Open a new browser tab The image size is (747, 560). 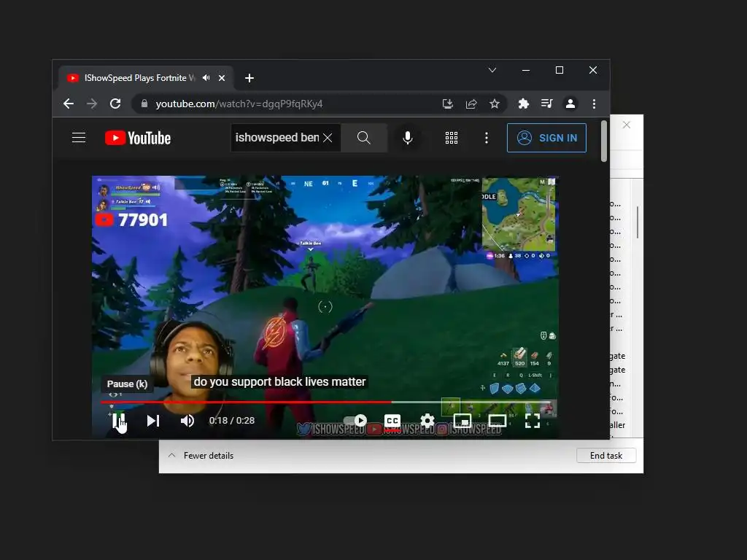(x=249, y=77)
